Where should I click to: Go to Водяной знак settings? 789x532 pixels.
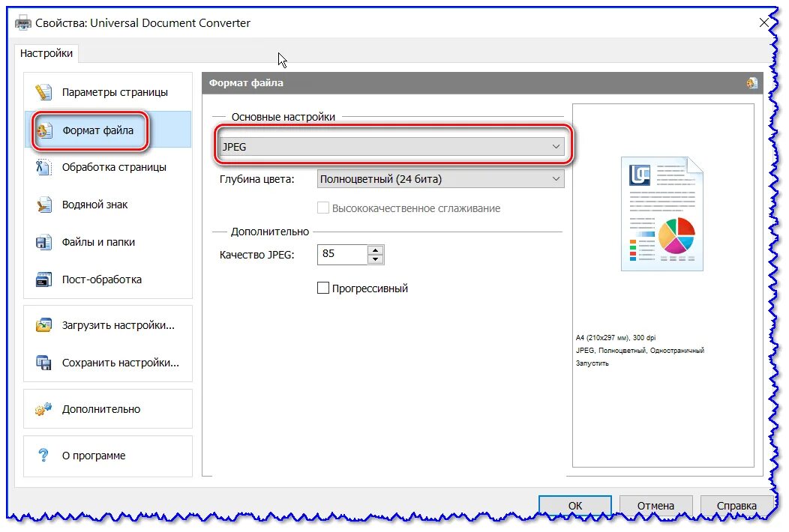point(108,205)
